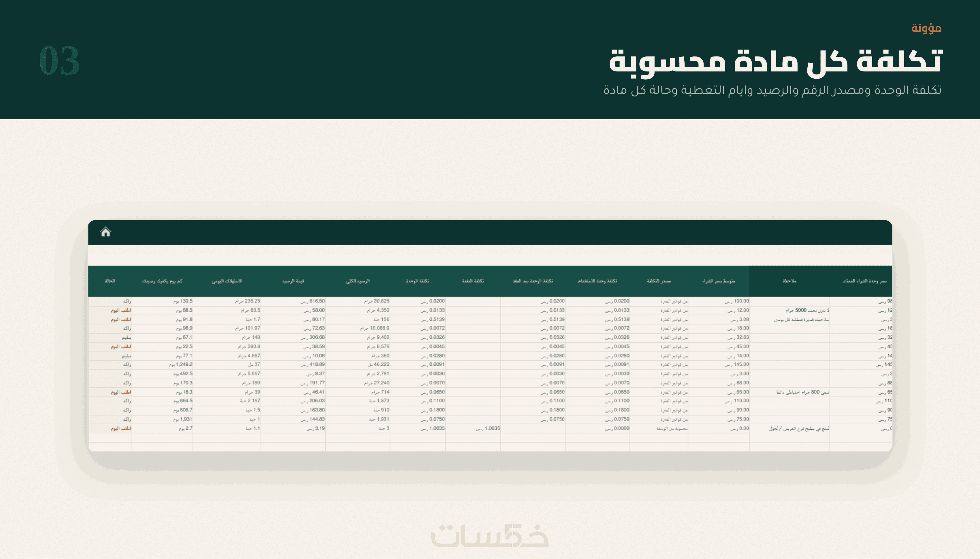Select the قيمة الرصيد column header
This screenshot has width=980, height=559.
tap(293, 281)
